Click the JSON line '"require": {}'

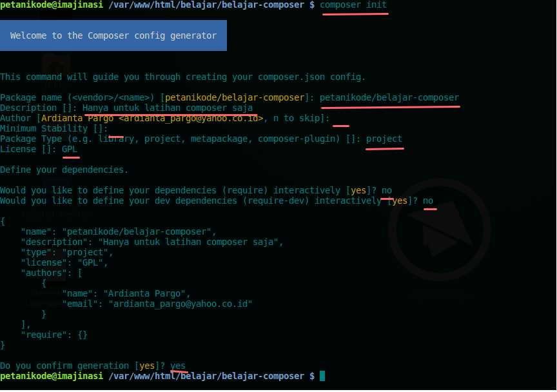[54, 335]
